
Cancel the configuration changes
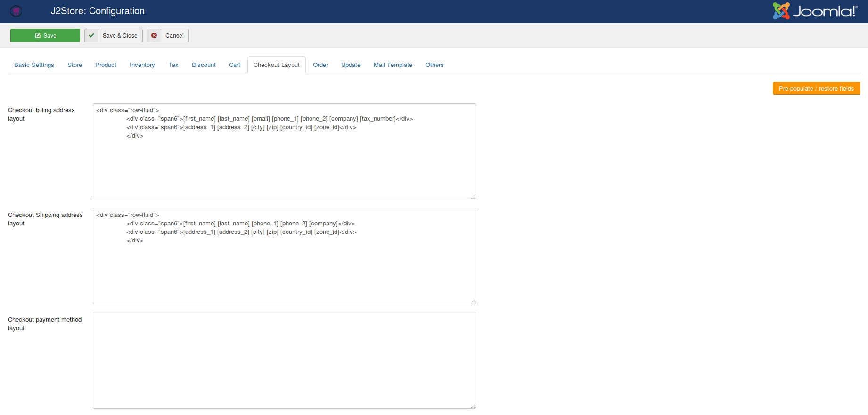(168, 35)
